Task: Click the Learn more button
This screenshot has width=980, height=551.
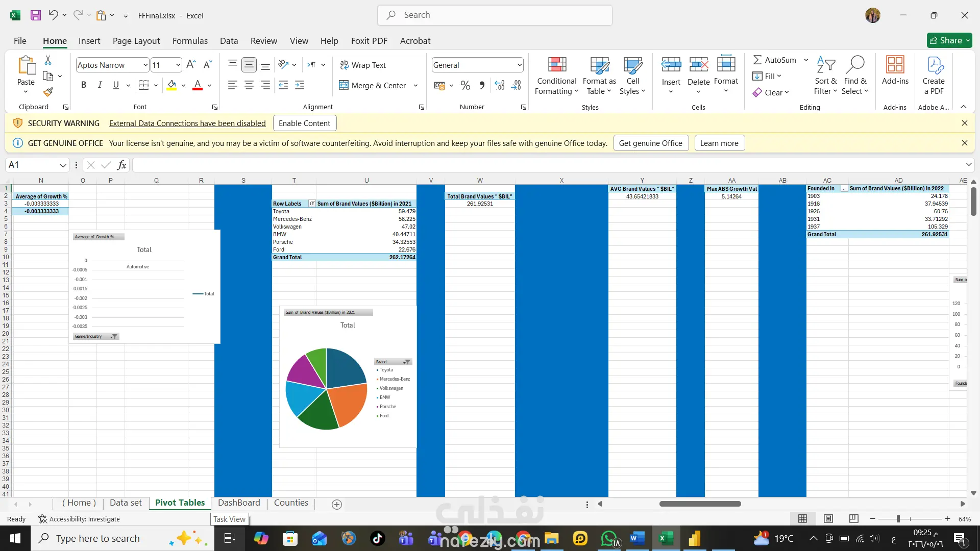Action: pyautogui.click(x=719, y=143)
